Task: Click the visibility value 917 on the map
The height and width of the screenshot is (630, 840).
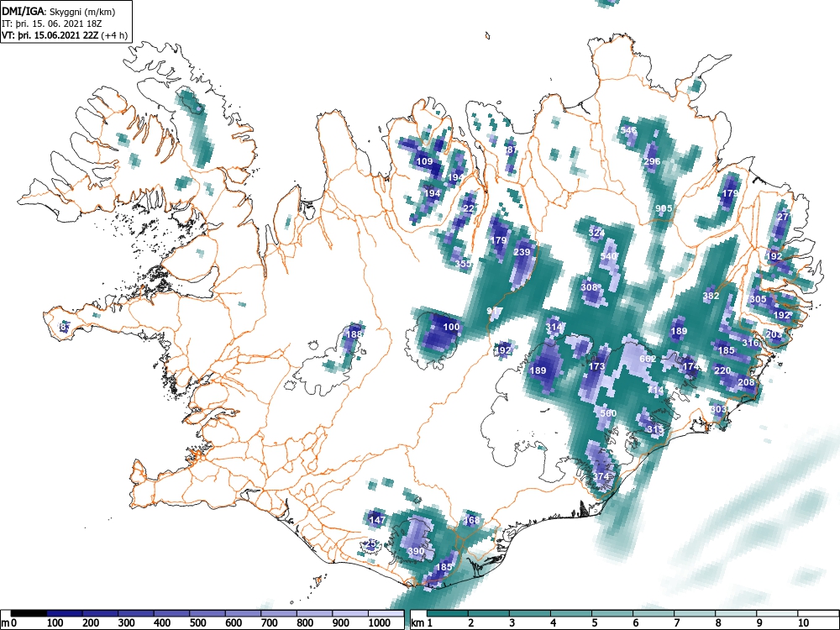Action: pos(495,312)
